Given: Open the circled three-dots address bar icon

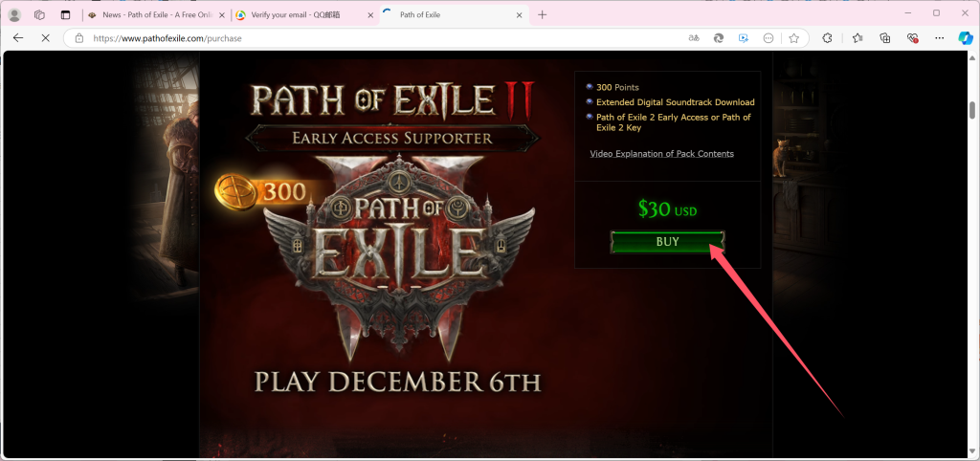Looking at the screenshot, I should tap(768, 38).
